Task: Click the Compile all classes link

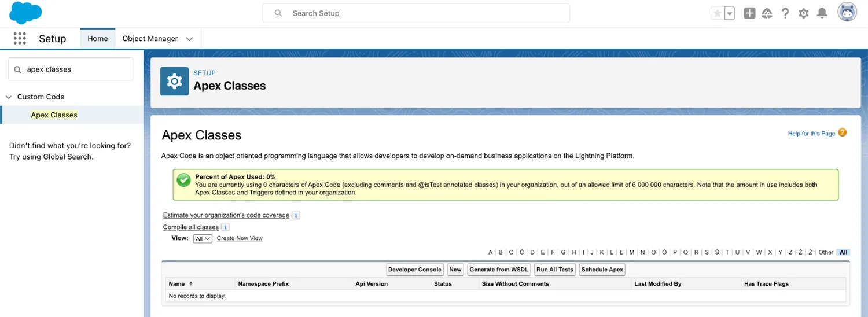Action: (191, 227)
